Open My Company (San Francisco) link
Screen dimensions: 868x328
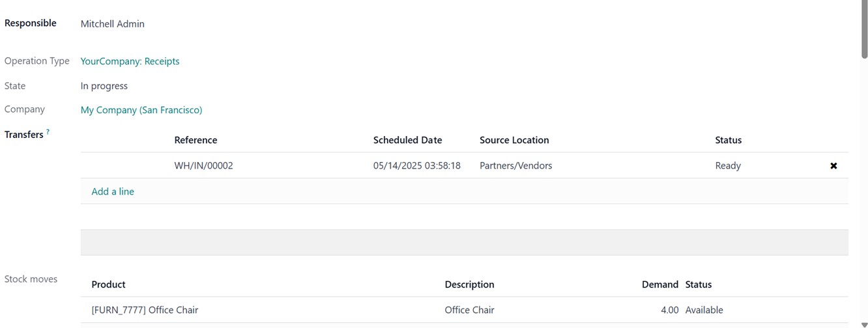tap(141, 110)
